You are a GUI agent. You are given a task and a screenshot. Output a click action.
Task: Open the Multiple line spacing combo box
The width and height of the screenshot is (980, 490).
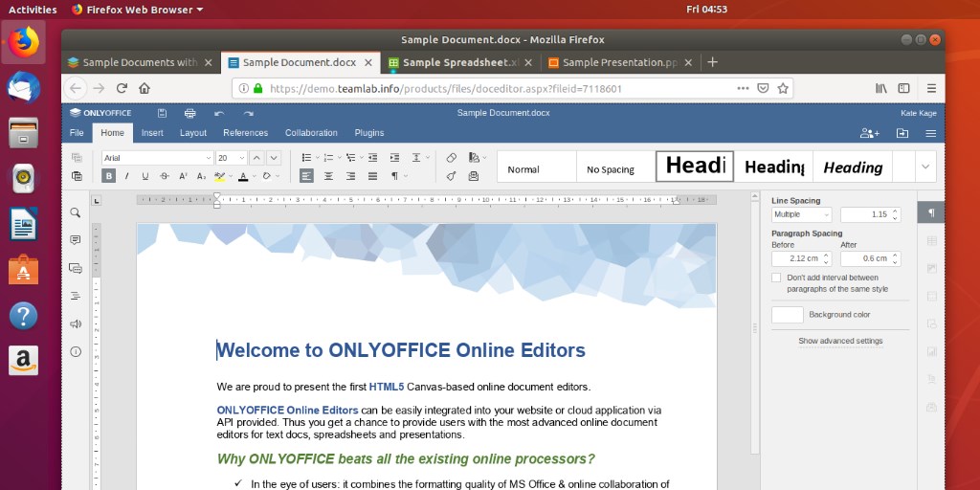click(x=801, y=214)
